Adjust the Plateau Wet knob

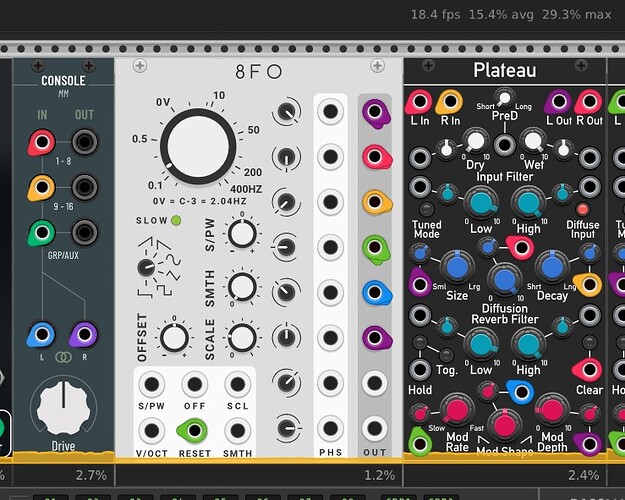(533, 141)
